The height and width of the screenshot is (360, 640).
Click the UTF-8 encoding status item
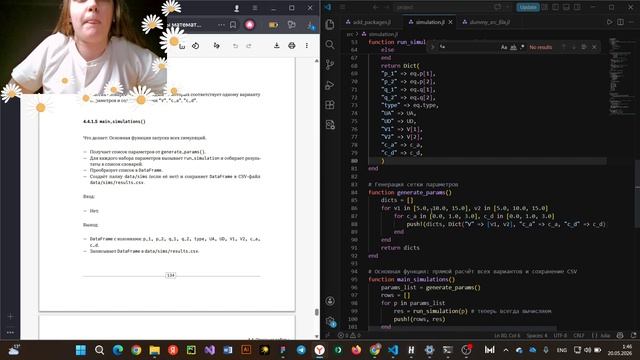tap(560, 336)
